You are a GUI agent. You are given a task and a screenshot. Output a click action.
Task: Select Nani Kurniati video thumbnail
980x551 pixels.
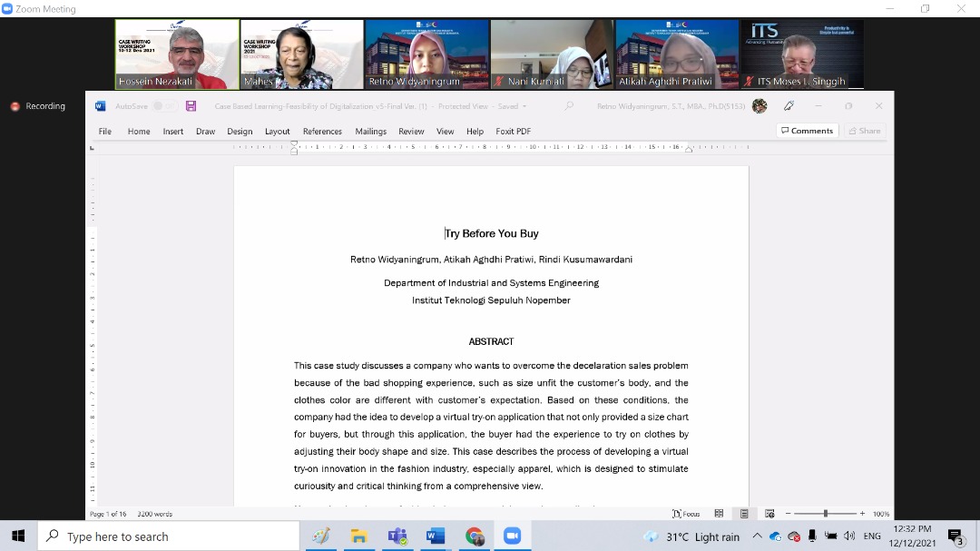tap(552, 54)
